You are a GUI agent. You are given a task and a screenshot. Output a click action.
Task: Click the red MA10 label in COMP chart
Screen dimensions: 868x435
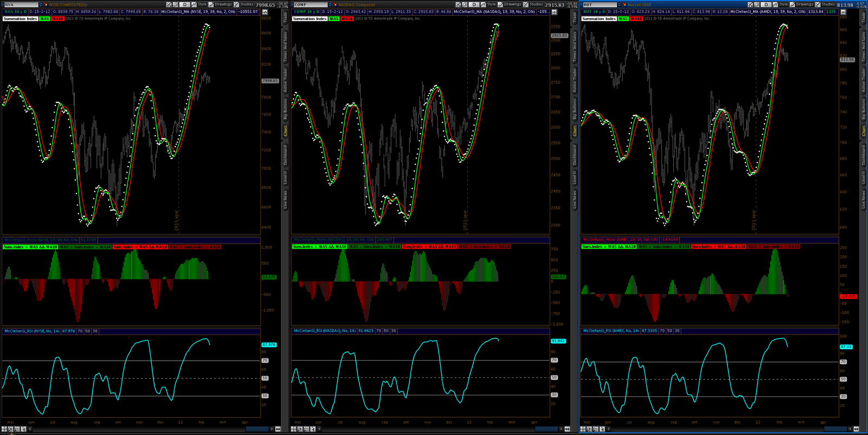(x=347, y=18)
